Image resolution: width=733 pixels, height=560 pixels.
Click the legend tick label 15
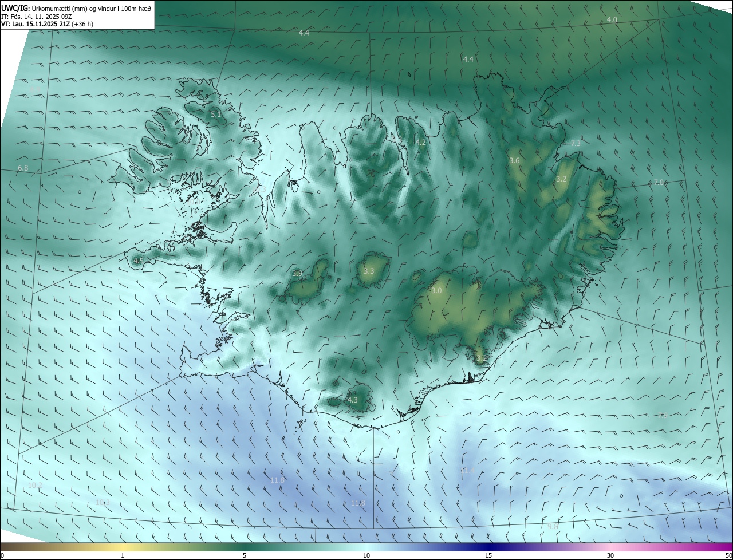click(x=488, y=555)
